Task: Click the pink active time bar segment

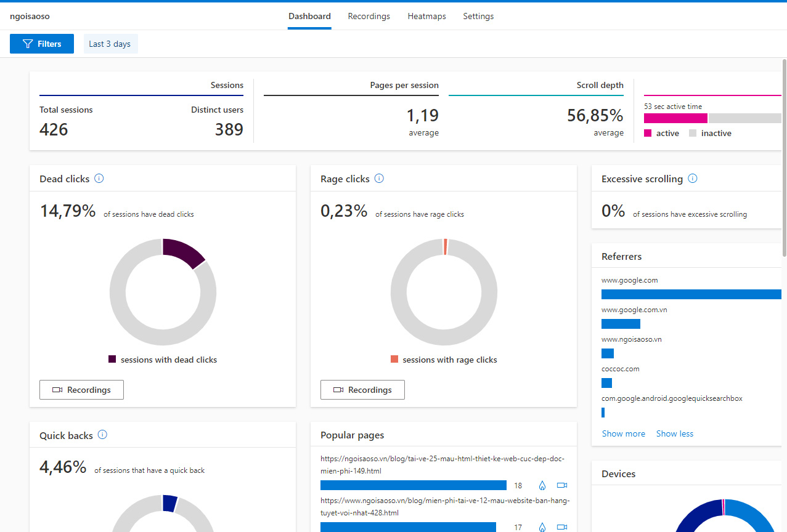Action: click(x=675, y=118)
